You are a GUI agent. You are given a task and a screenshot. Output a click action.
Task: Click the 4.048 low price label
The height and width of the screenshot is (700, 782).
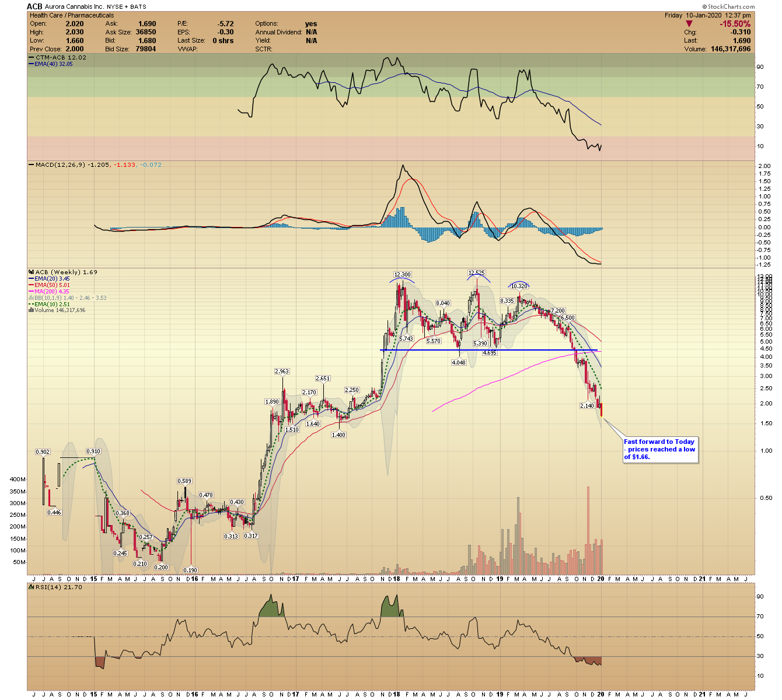click(x=459, y=362)
